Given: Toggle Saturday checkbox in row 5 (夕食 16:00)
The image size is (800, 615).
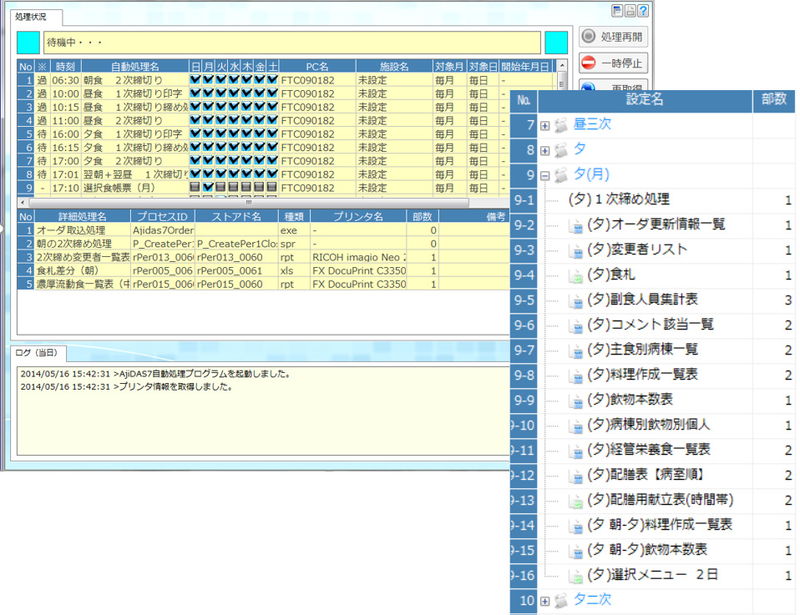Looking at the screenshot, I should pos(273,133).
